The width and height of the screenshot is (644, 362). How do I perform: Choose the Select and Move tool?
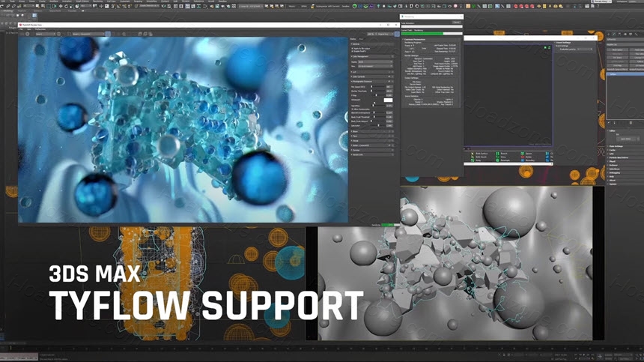point(61,6)
